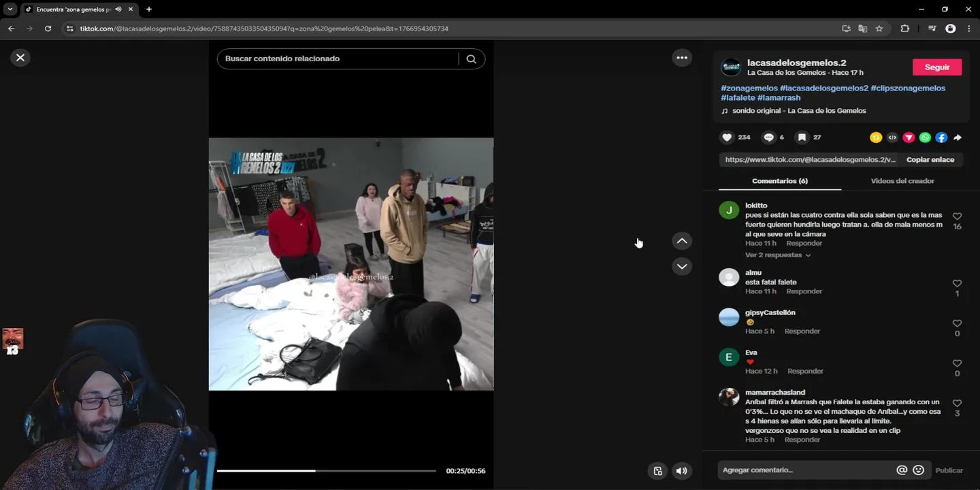Image resolution: width=980 pixels, height=490 pixels.
Task: Focus the 'Agregar comentario' field
Action: pyautogui.click(x=807, y=470)
